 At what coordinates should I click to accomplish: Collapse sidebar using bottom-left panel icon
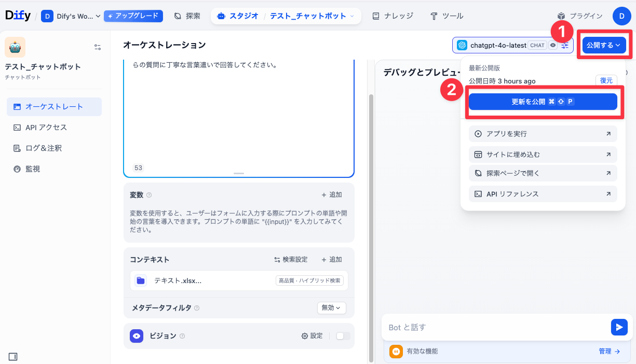13,356
